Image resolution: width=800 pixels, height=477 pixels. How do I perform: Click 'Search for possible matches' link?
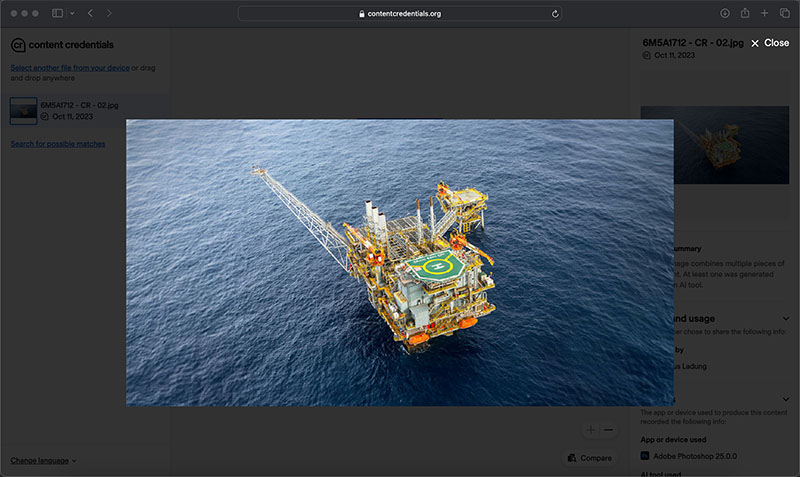[57, 144]
